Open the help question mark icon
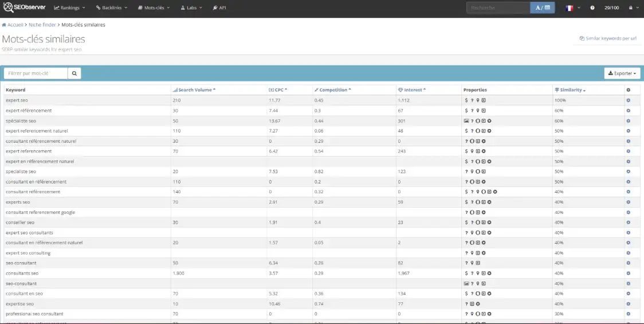Viewport: 644px width, 324px height. 592,8
